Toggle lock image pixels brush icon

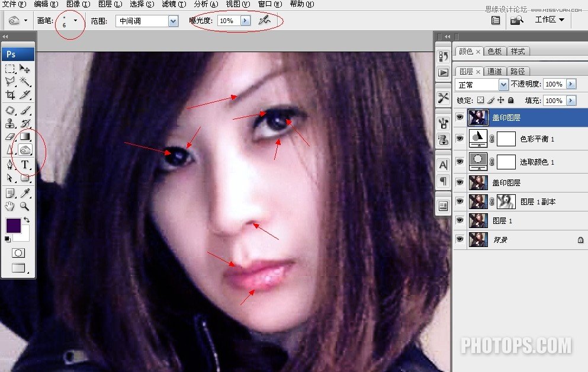coord(491,100)
